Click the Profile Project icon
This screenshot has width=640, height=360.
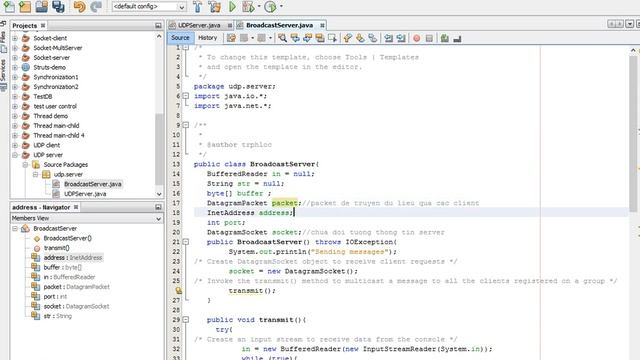tap(270, 7)
